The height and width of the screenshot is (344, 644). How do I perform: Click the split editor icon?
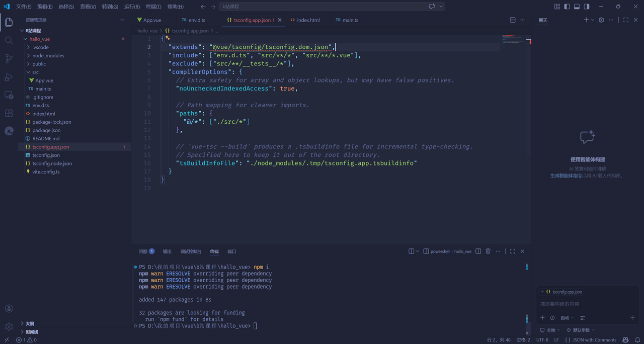coord(513,20)
